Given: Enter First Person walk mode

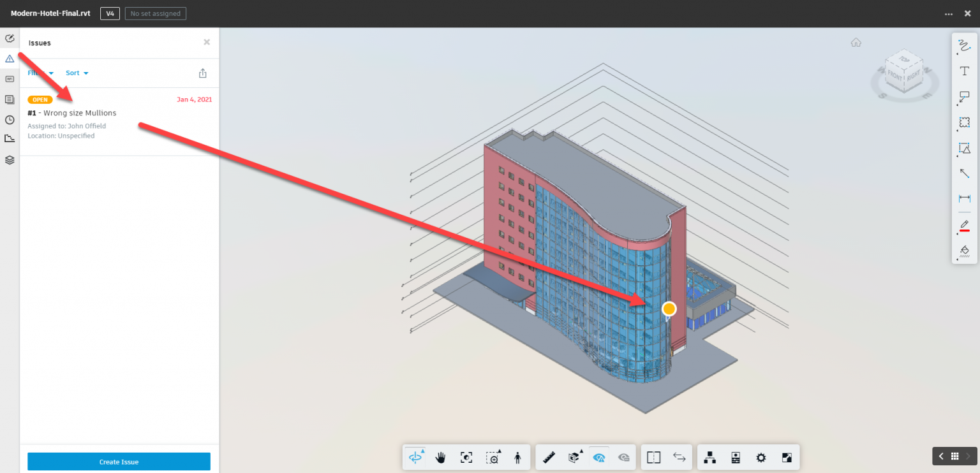Looking at the screenshot, I should click(x=517, y=457).
